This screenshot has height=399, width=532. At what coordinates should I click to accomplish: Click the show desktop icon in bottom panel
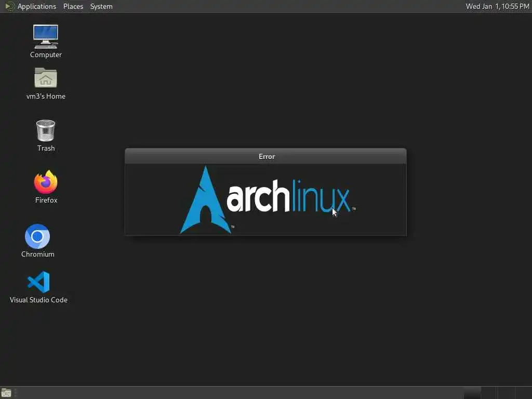pyautogui.click(x=6, y=393)
